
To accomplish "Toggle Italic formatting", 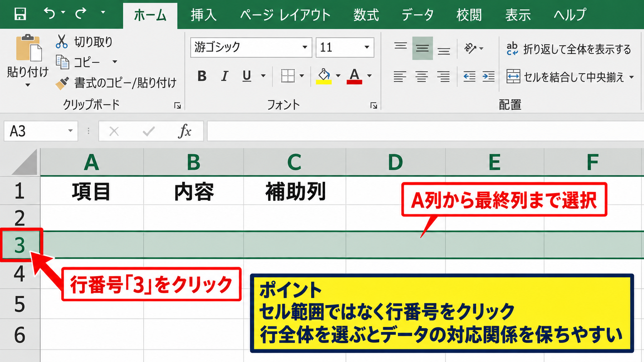I will (x=225, y=76).
